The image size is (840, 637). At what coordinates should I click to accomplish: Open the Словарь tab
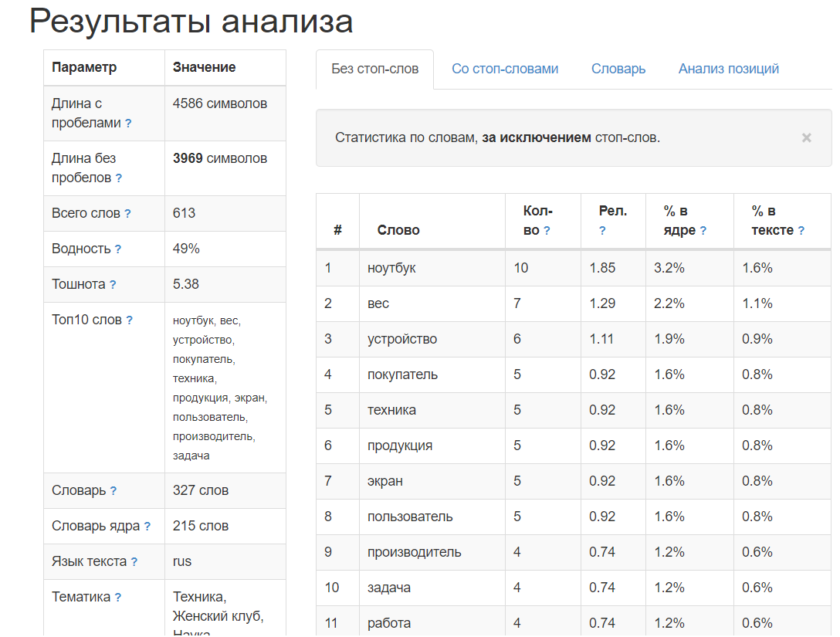618,69
